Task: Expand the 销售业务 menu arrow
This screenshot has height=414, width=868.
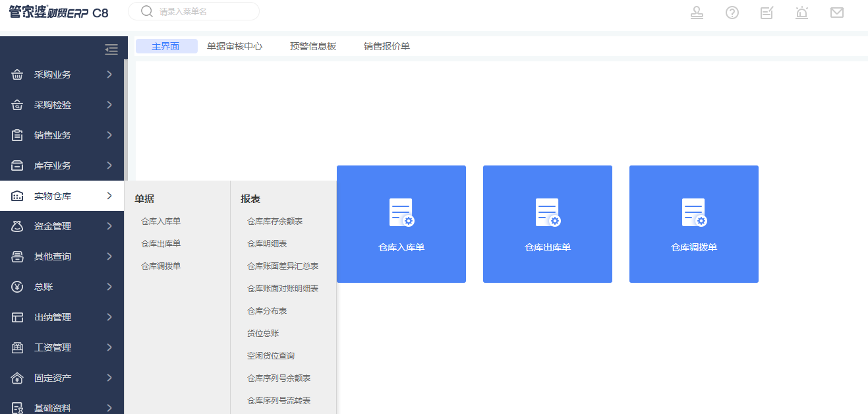Action: point(109,135)
